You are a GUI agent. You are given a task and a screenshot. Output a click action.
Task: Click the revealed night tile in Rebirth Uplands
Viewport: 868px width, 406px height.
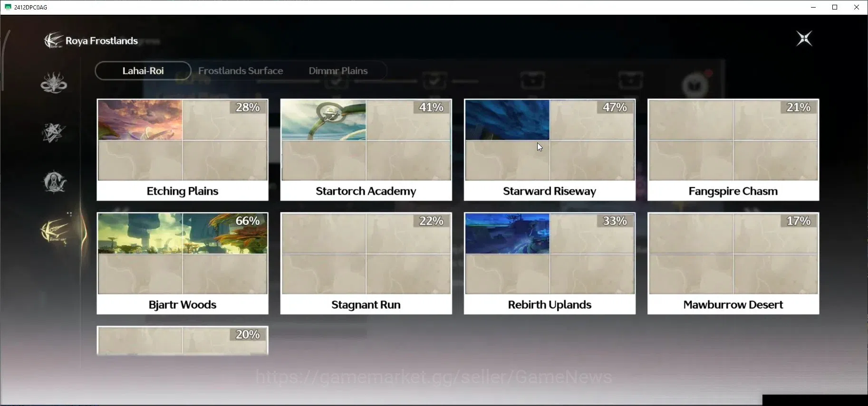point(507,233)
